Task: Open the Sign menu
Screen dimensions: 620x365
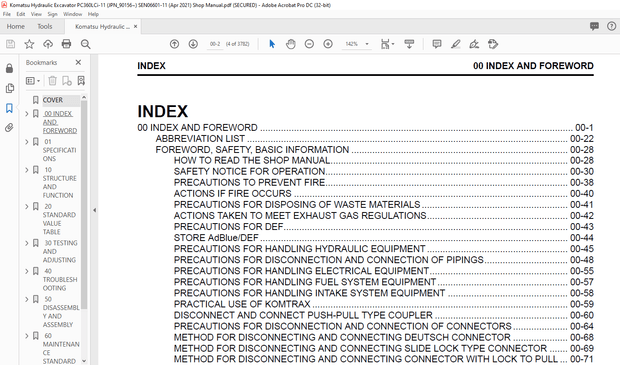Action: coord(52,14)
